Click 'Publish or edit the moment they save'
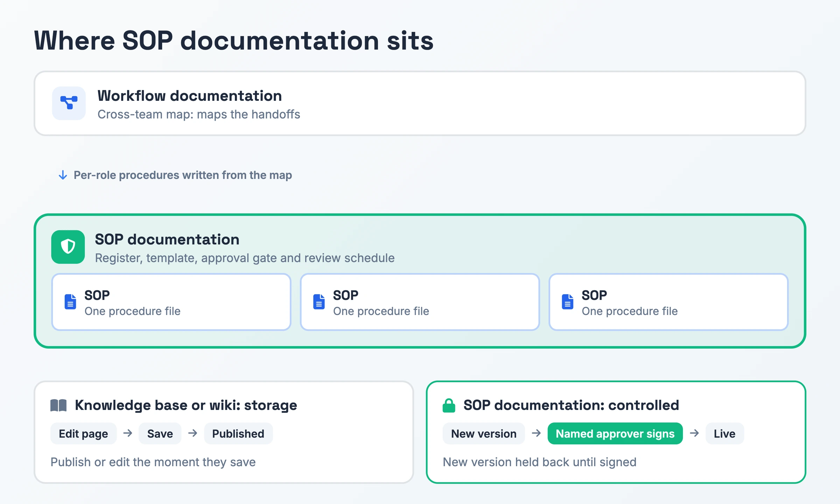The image size is (840, 504). point(153,462)
